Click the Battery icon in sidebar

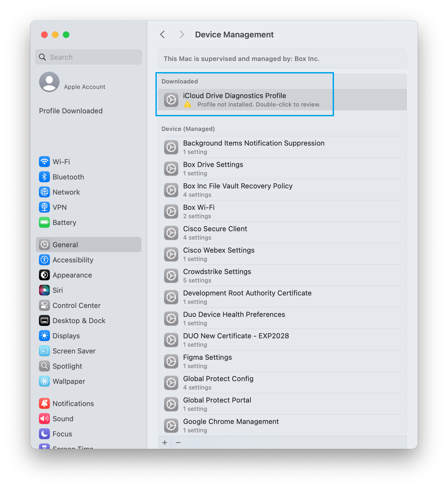(44, 223)
